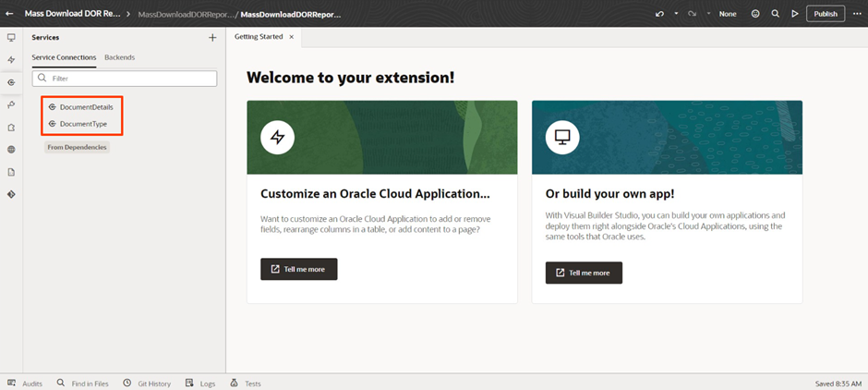Click the search magnifier in the header
This screenshot has width=868, height=390.
pyautogui.click(x=775, y=14)
